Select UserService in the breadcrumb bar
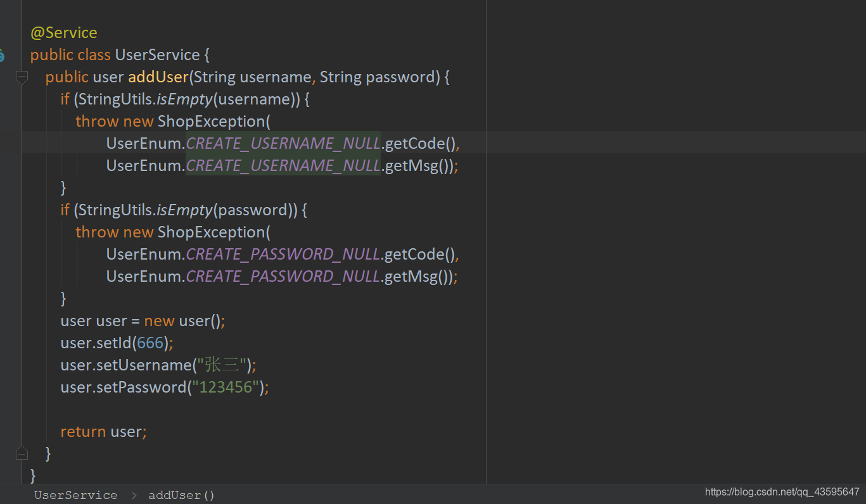Screen dimensions: 866x504 (76, 495)
